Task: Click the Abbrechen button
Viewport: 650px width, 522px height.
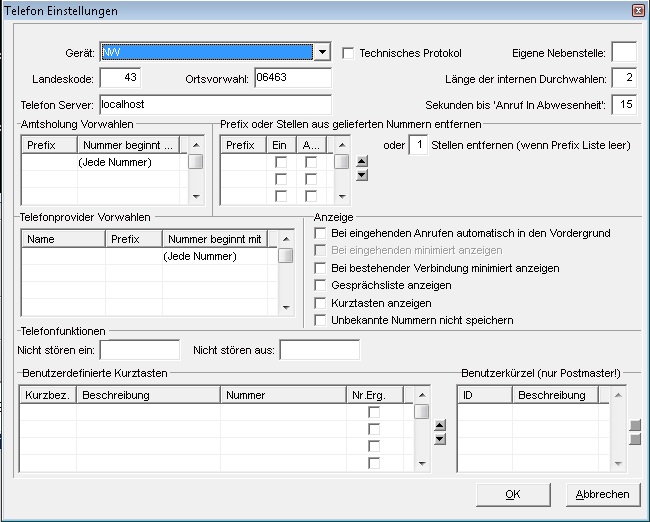Action: [x=602, y=494]
